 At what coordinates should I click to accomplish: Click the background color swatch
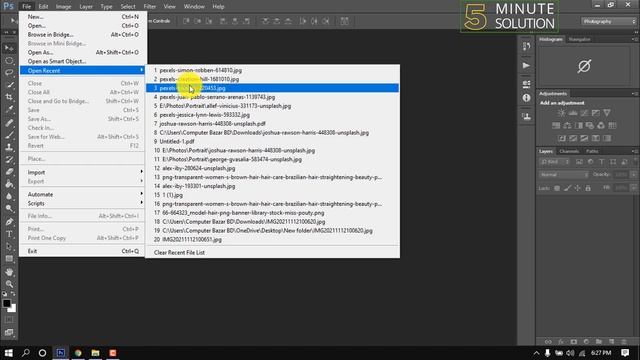[x=13, y=309]
